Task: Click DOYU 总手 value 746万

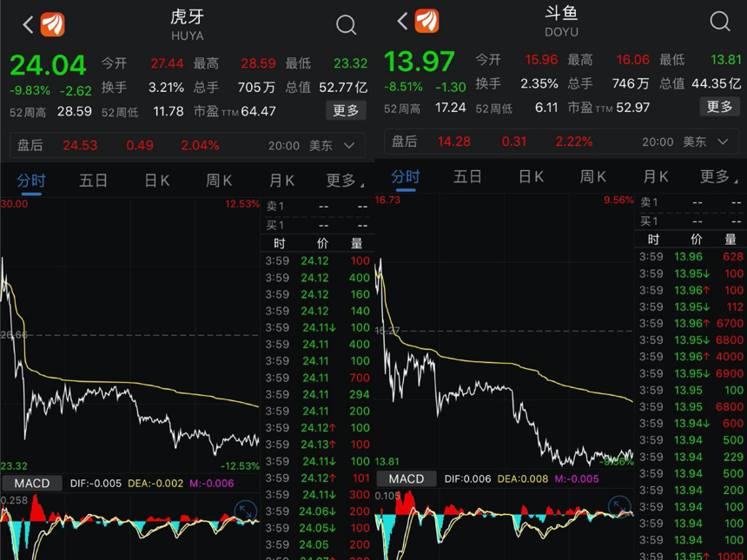Action: [x=631, y=84]
